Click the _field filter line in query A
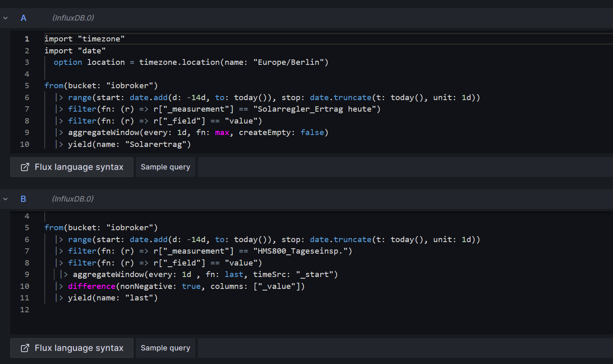This screenshot has width=613, height=364. (x=158, y=121)
